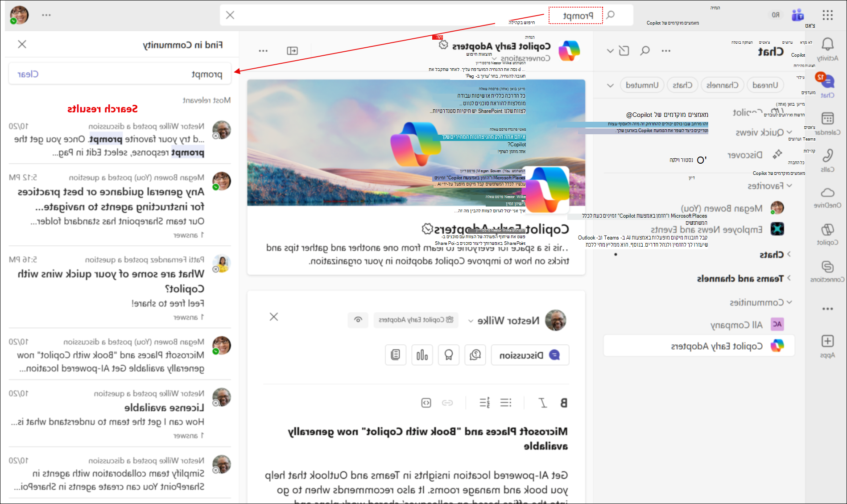Open the Most relevant sort option
847x504 pixels.
(x=207, y=100)
